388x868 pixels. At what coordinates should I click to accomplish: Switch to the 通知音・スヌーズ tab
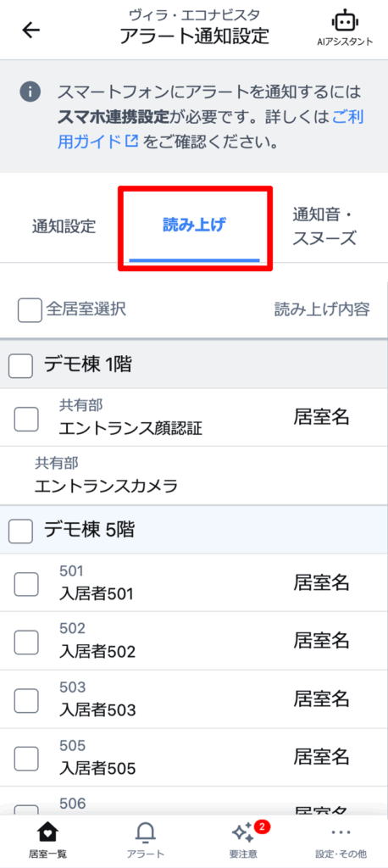(324, 226)
